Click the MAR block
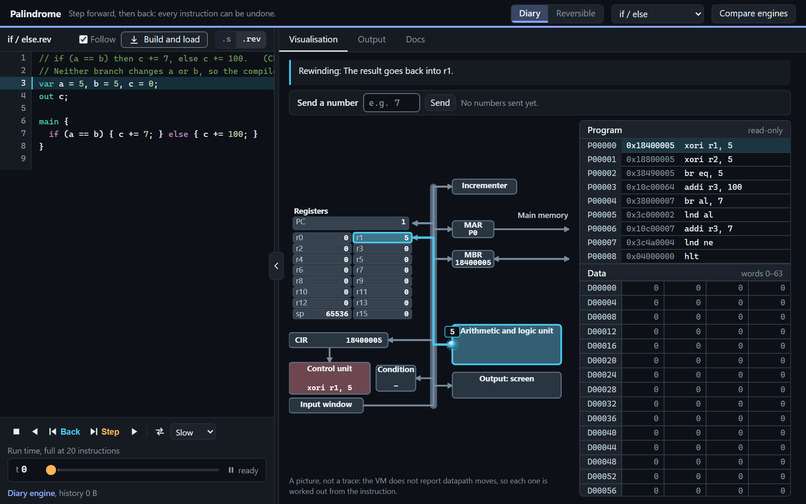 473,229
